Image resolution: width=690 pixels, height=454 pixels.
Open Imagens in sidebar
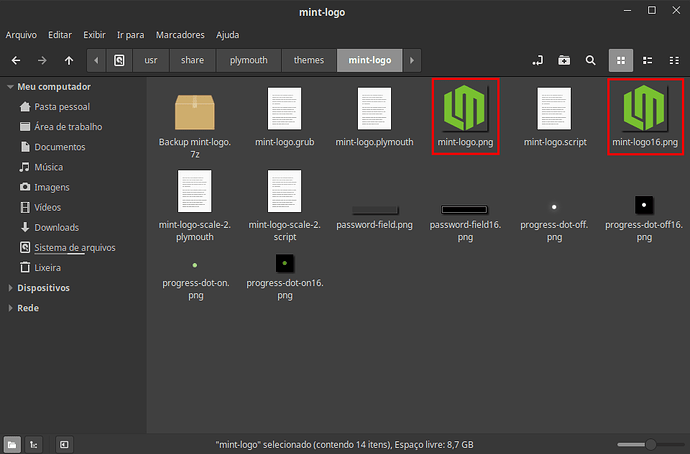coord(45,187)
